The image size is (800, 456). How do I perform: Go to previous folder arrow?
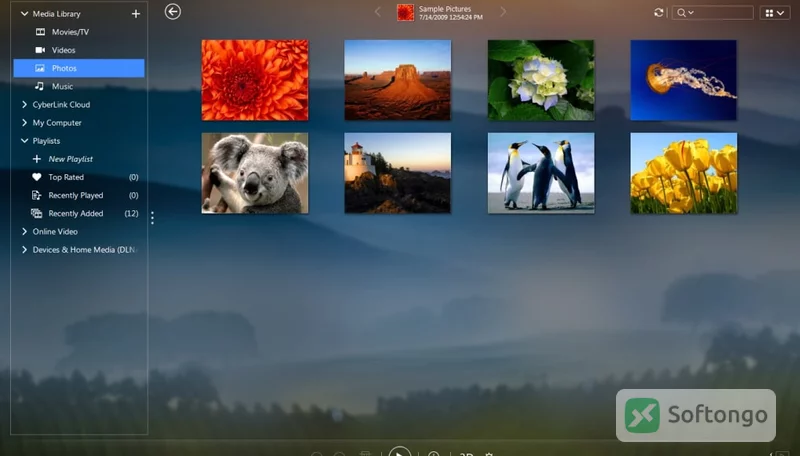(378, 12)
